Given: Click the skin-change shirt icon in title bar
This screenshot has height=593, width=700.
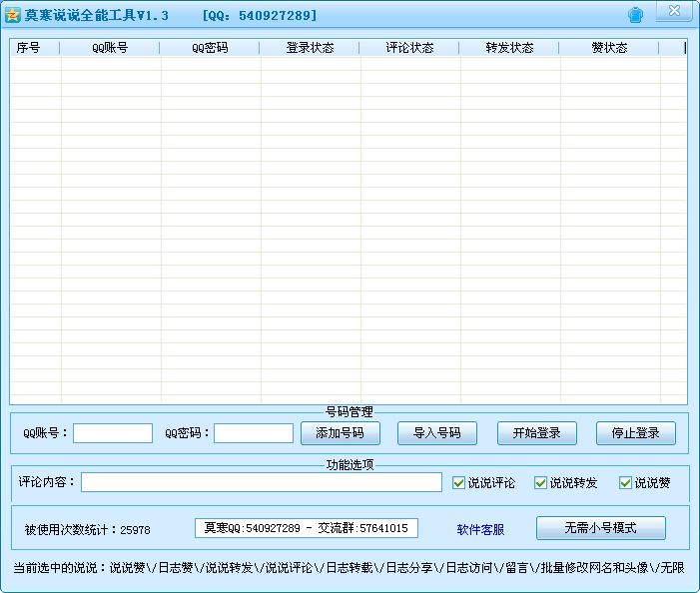Looking at the screenshot, I should tap(635, 15).
